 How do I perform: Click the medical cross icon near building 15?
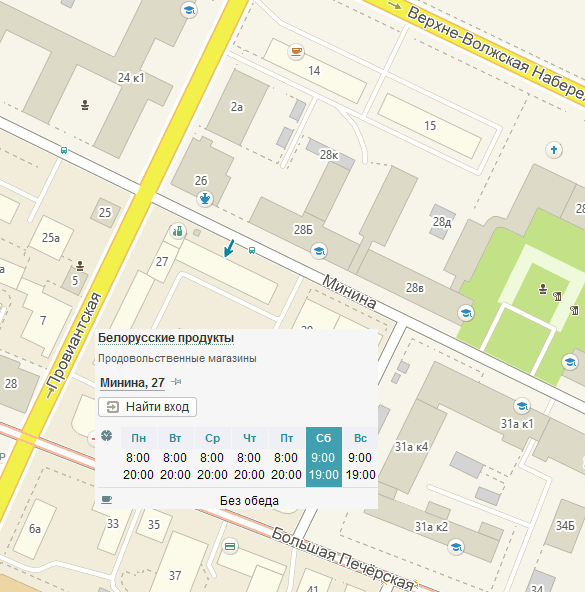[x=554, y=150]
